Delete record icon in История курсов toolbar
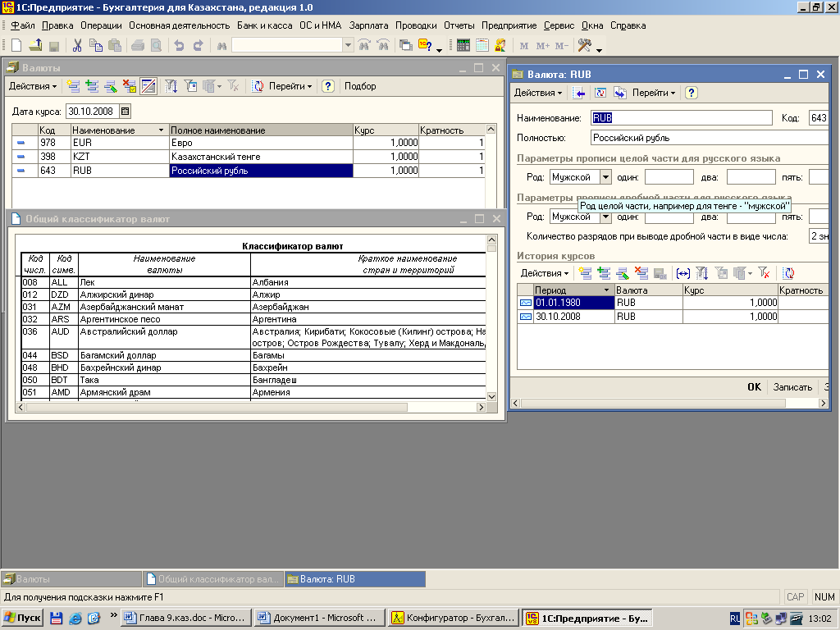Screen dimensions: 840x630 [x=641, y=273]
